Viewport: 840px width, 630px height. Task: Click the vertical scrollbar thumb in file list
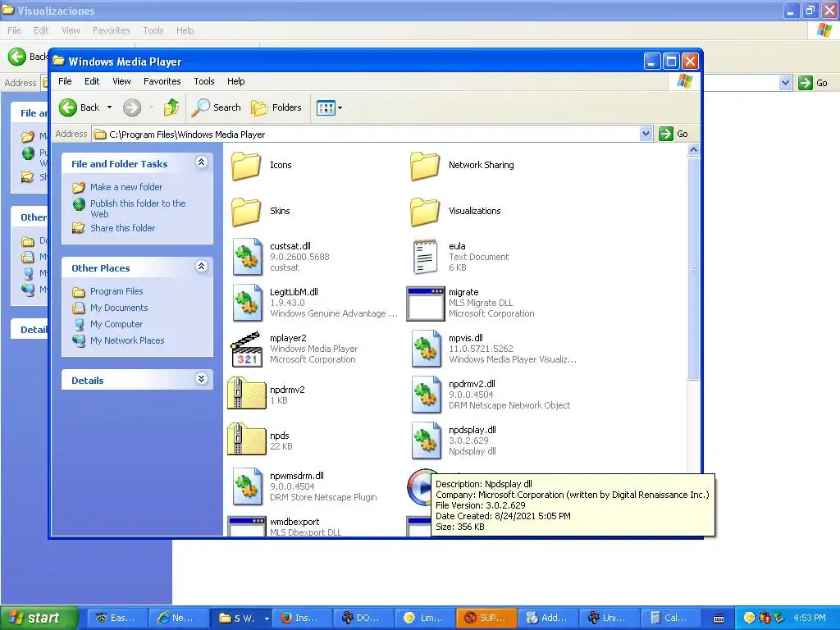pos(693,268)
